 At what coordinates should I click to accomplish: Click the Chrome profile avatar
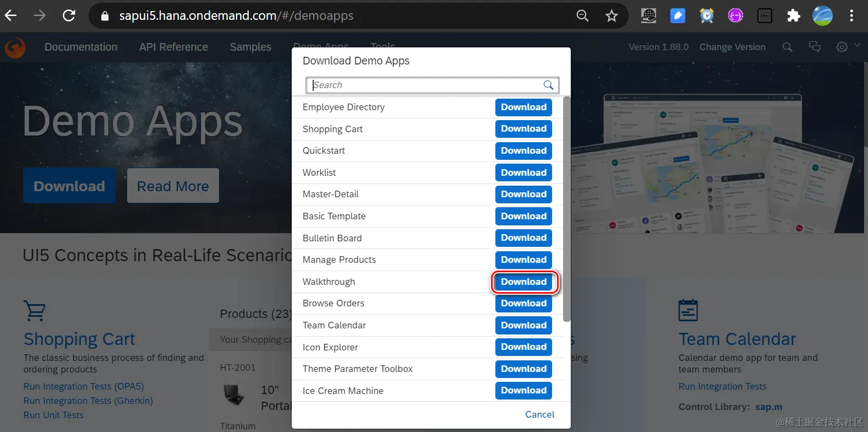(x=822, y=15)
